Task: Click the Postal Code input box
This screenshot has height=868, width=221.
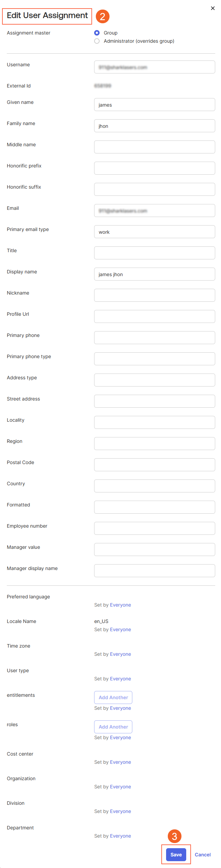Action: tap(154, 465)
